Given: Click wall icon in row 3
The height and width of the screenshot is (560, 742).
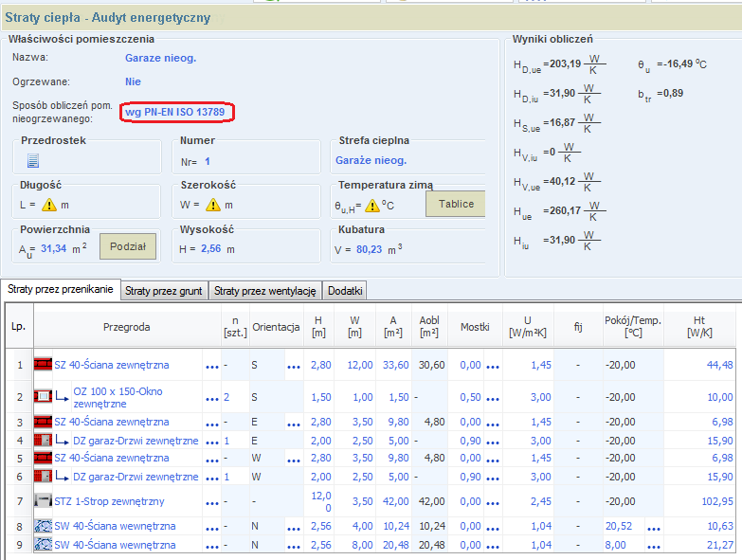Looking at the screenshot, I should pyautogui.click(x=43, y=422).
